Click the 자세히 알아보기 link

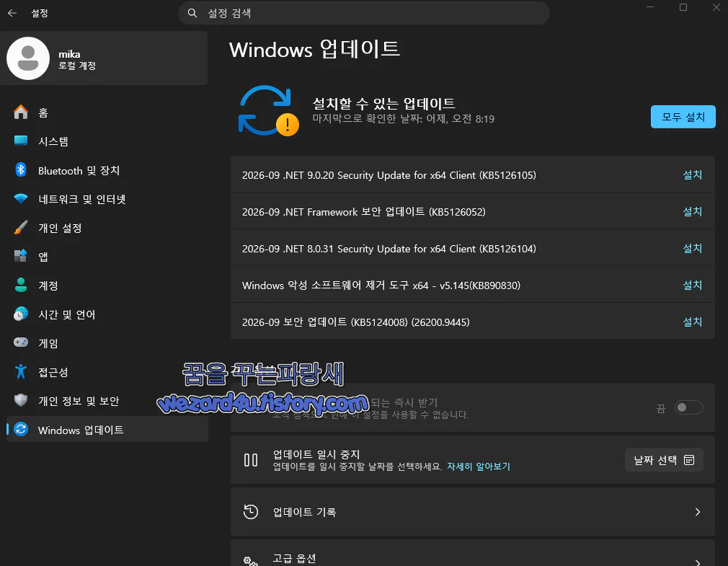(x=478, y=466)
